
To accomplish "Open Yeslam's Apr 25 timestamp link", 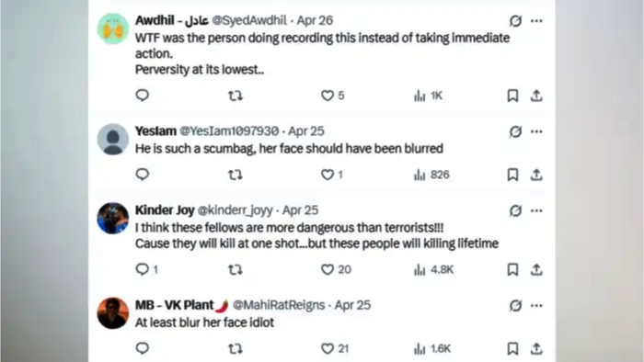I will click(306, 131).
